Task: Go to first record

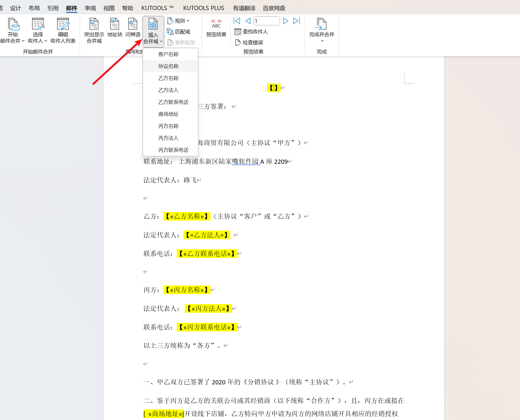Action: pyautogui.click(x=237, y=21)
